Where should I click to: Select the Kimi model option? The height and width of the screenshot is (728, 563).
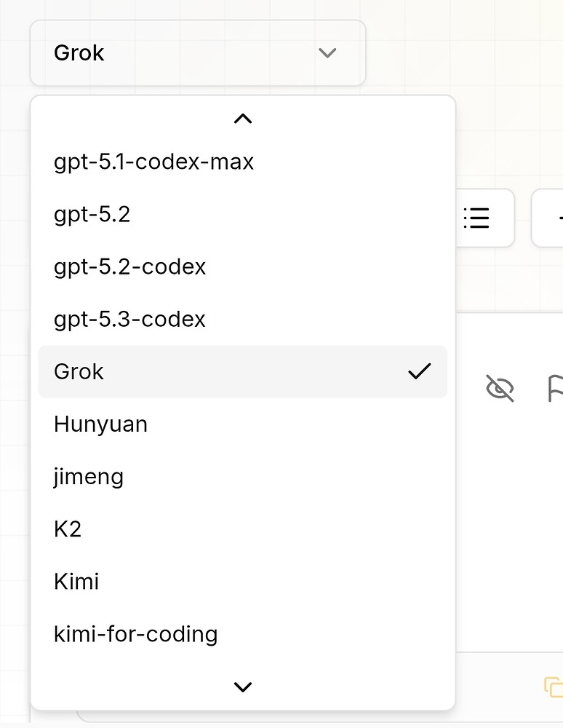click(242, 582)
